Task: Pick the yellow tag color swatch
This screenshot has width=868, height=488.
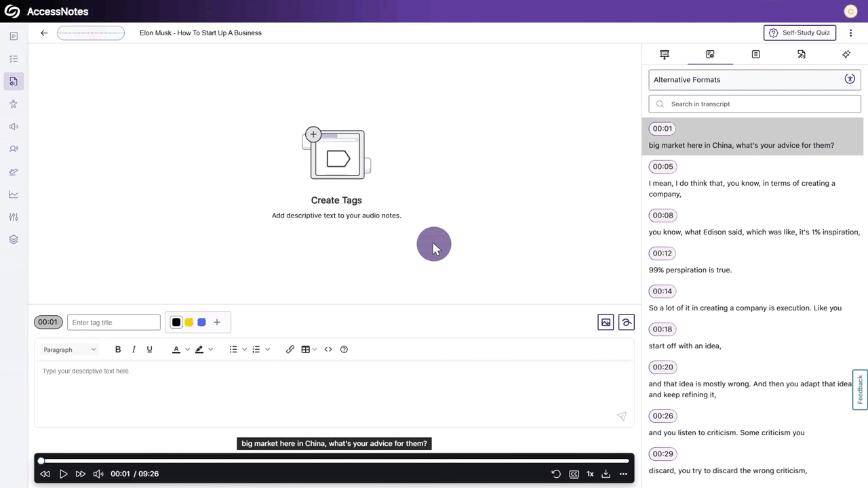Action: (189, 323)
